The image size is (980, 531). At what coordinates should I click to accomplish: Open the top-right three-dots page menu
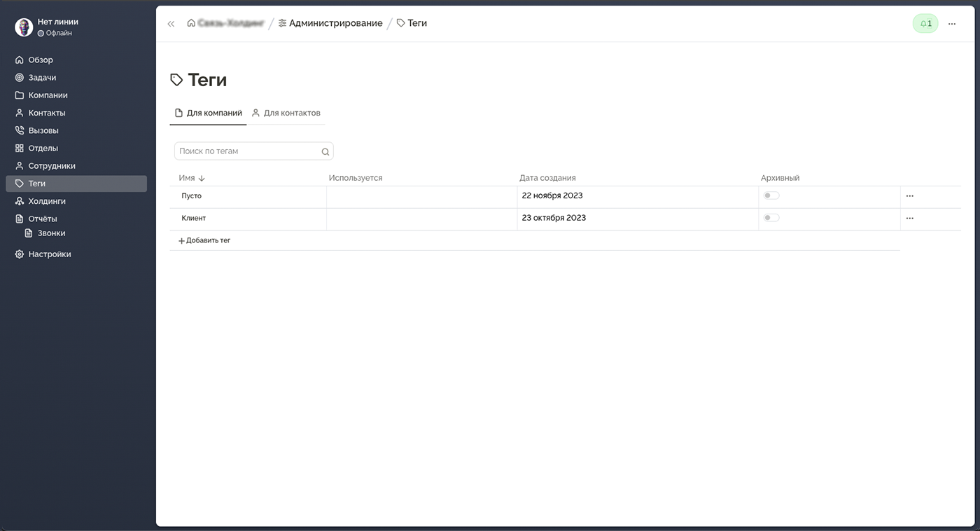point(951,24)
